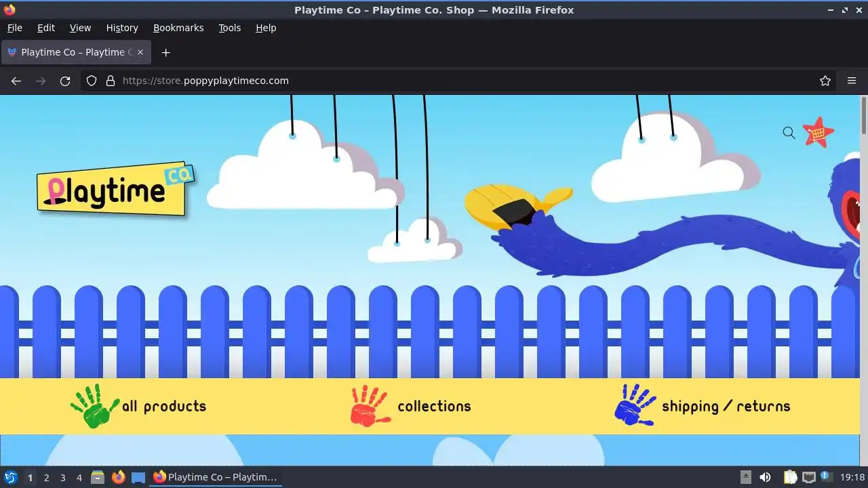Open the volume control in tray
Screen dimensions: 868x488
(x=765, y=477)
